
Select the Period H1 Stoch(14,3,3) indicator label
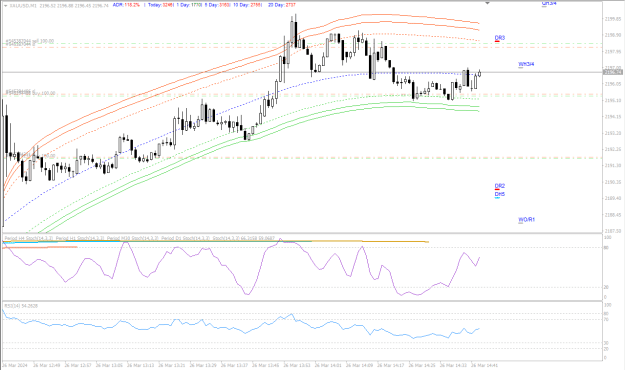[x=80, y=238]
